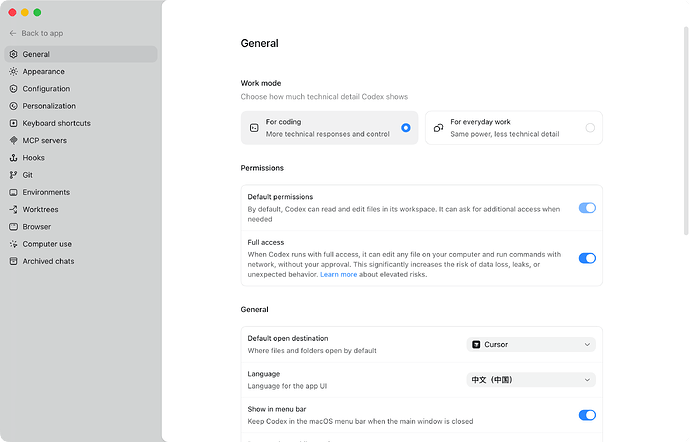
Task: Click the Appearance sun icon
Action: (x=14, y=71)
